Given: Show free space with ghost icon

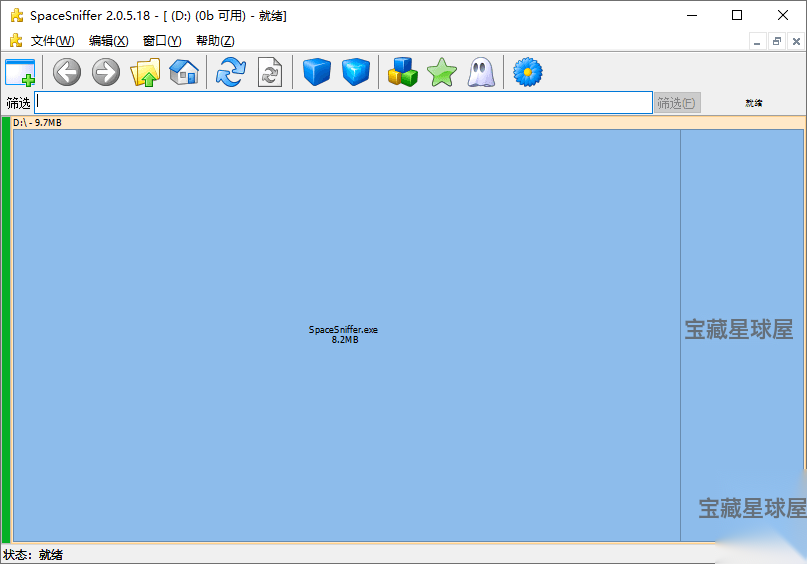Looking at the screenshot, I should pos(481,72).
